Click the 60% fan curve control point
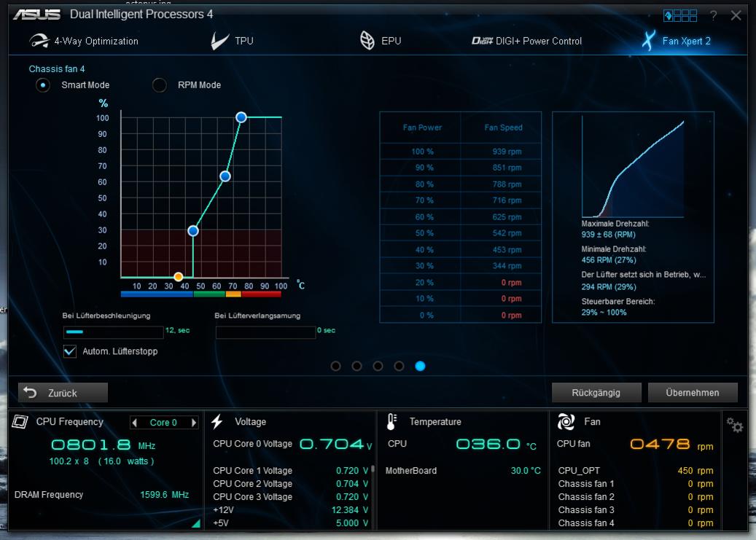The height and width of the screenshot is (540, 756). coord(225,176)
